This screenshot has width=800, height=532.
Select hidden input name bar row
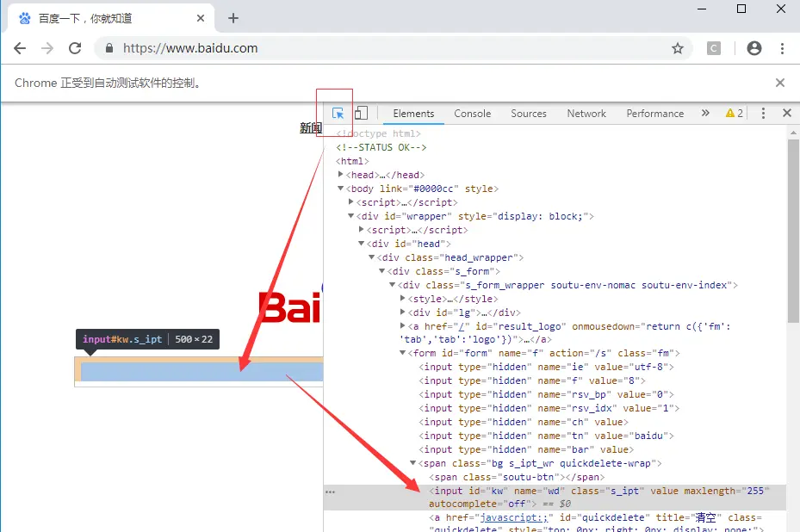(x=526, y=450)
